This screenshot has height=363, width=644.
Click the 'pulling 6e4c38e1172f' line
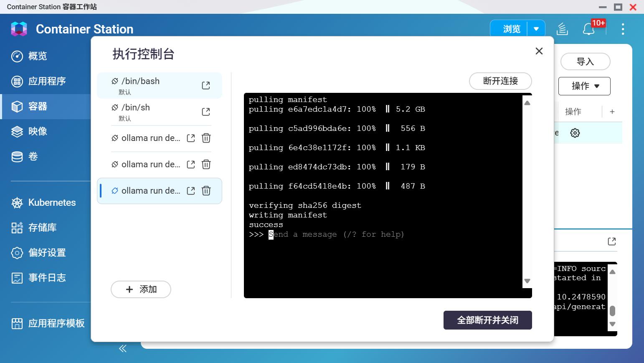tap(337, 148)
